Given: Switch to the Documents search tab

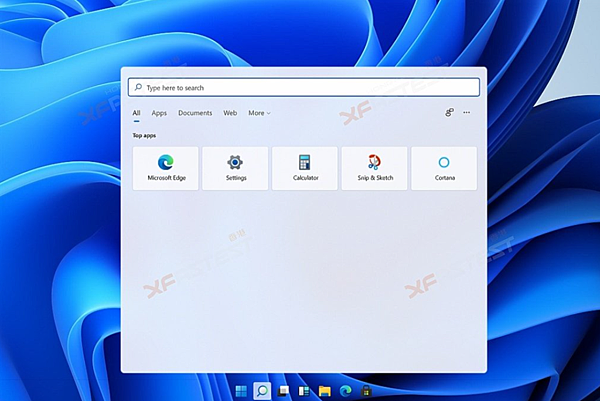Looking at the screenshot, I should 195,113.
